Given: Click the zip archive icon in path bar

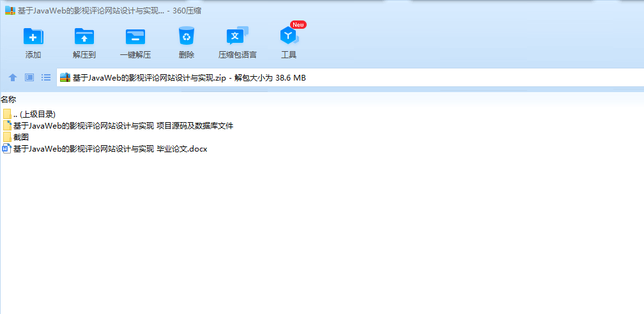Looking at the screenshot, I should click(x=65, y=77).
